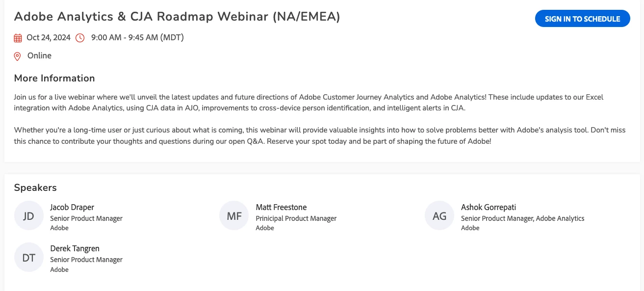
Task: Click the Online location label
Action: (x=39, y=56)
